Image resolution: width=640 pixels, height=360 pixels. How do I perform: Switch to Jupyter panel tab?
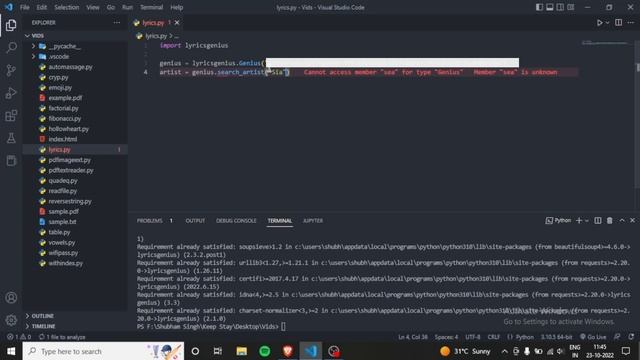click(313, 221)
